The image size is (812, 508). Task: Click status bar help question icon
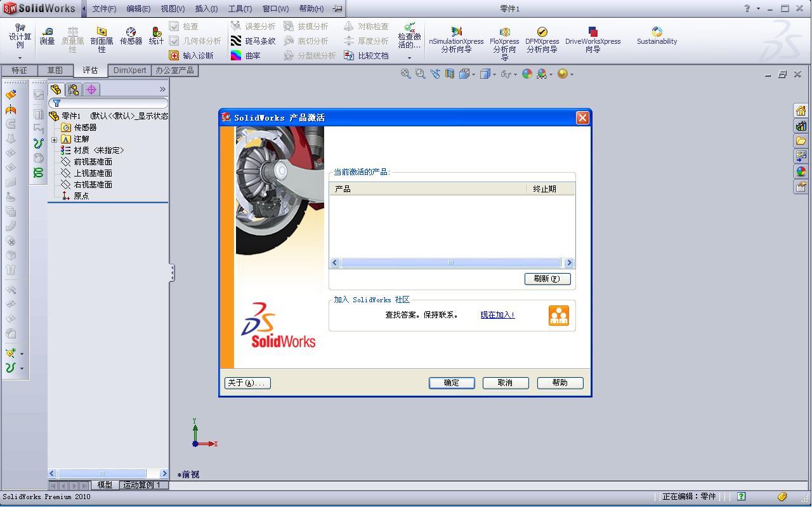(x=741, y=497)
